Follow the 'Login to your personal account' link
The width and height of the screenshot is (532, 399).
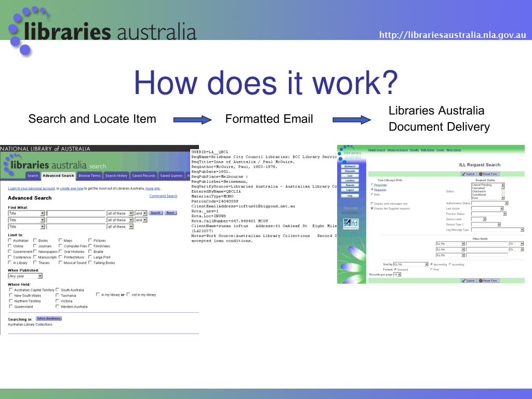32,188
